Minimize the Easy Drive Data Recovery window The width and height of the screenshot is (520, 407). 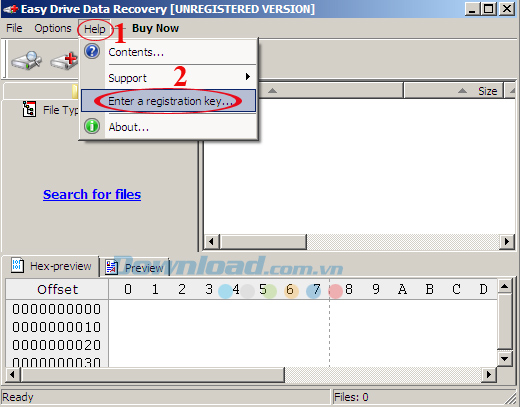[x=472, y=9]
